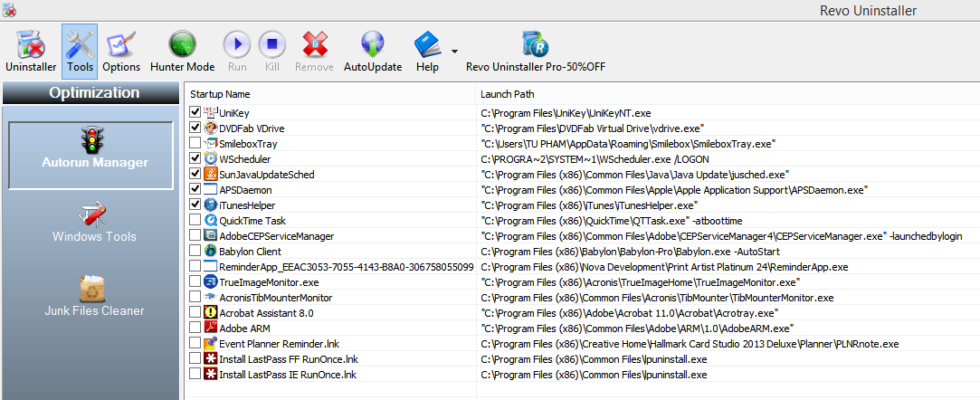This screenshot has width=980, height=400.
Task: Click the Babylon Client globe icon
Action: (x=210, y=252)
